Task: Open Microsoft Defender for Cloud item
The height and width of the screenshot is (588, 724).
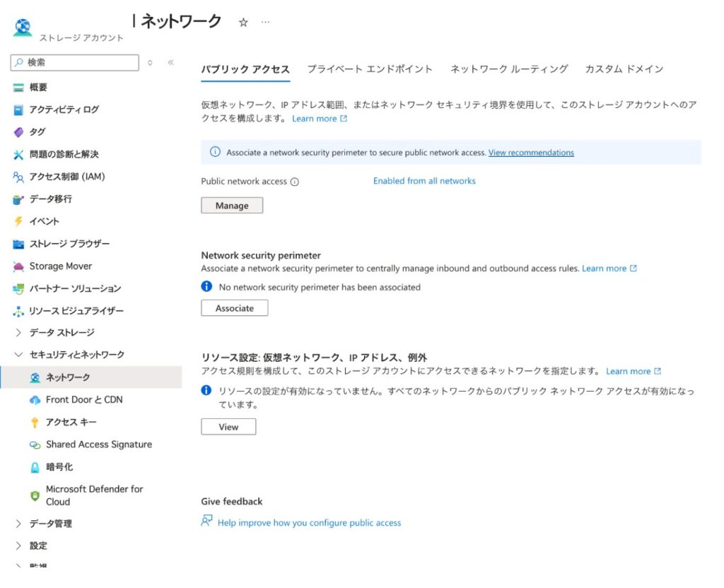Action: tap(94, 495)
